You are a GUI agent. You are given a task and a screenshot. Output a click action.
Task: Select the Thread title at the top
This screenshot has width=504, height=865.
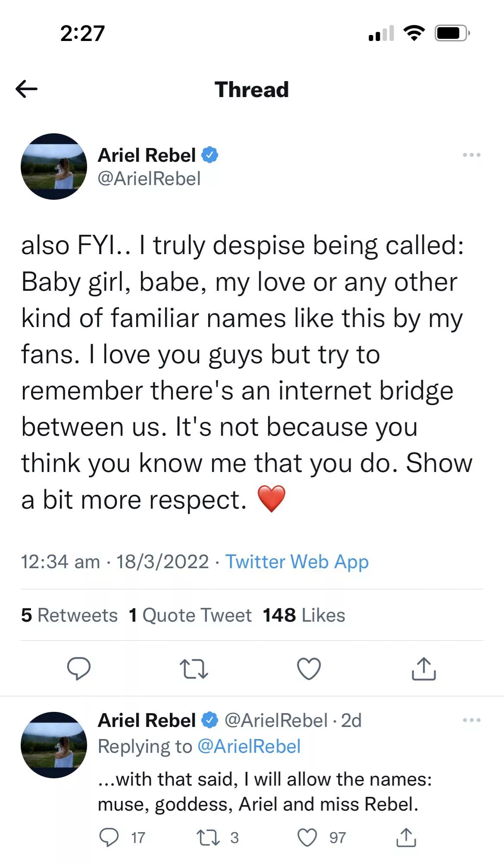(x=252, y=89)
